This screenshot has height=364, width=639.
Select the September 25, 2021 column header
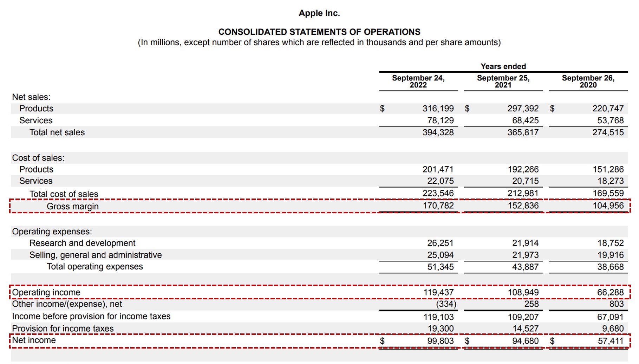click(x=503, y=82)
